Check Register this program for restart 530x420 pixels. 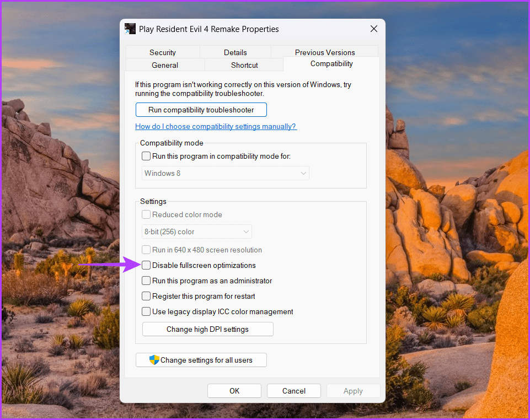pos(146,296)
